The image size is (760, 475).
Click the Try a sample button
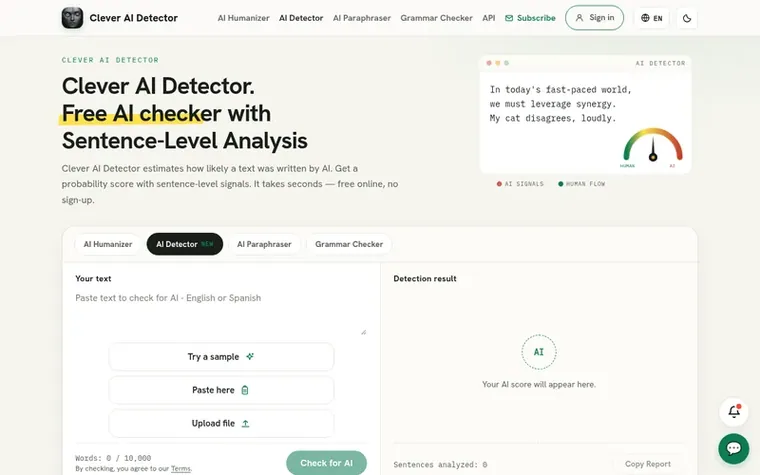222,357
